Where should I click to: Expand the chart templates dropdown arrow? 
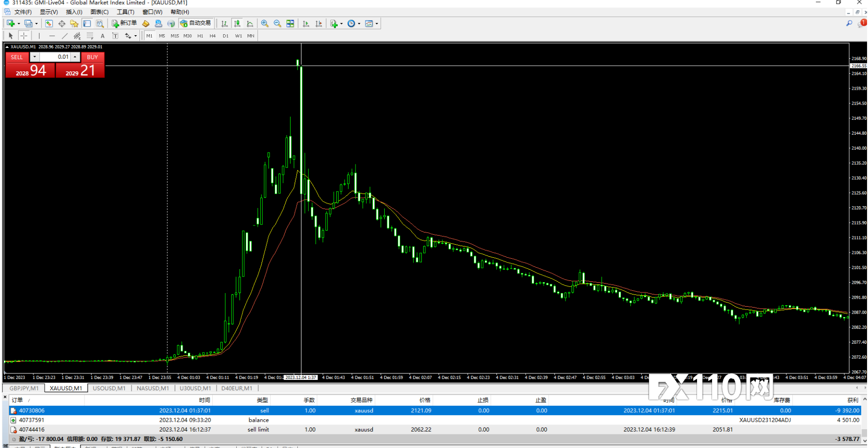377,23
